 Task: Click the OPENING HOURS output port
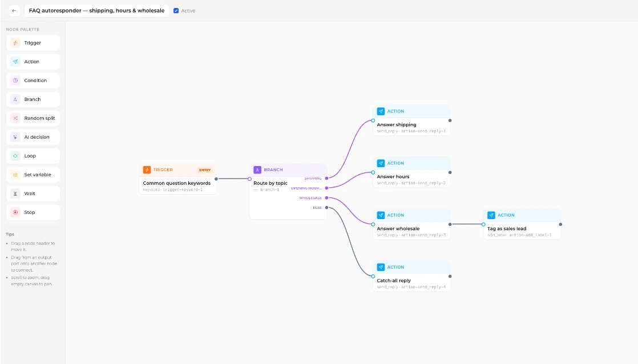tap(326, 188)
